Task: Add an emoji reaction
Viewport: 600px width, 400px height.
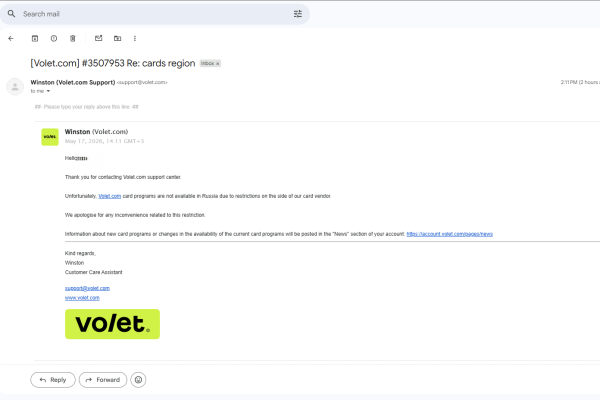Action: click(x=138, y=380)
